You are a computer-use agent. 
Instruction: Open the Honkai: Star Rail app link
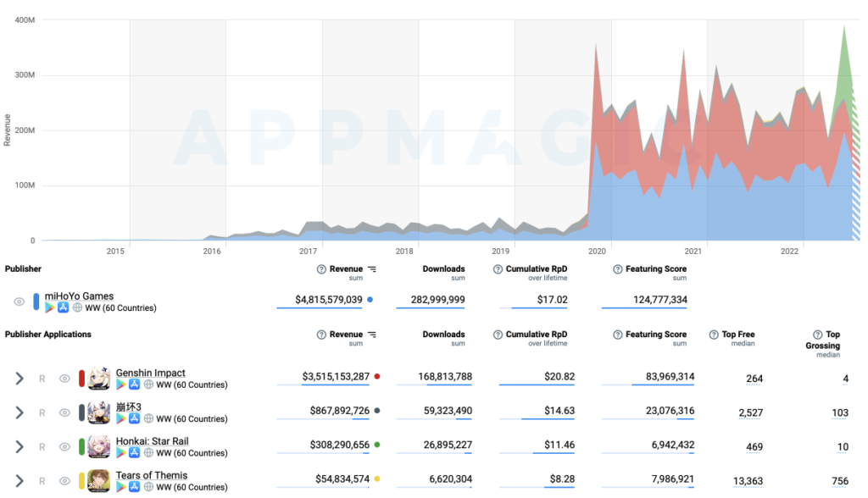152,441
